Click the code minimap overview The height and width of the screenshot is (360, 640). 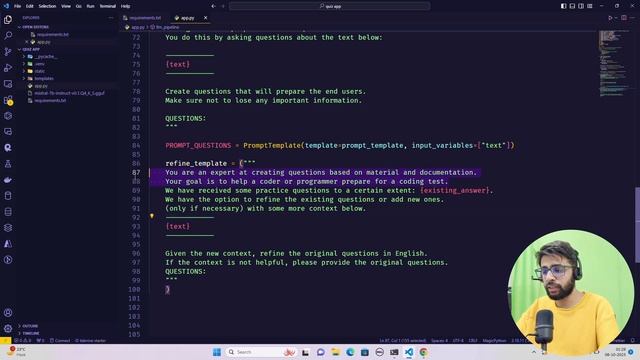coord(614,63)
